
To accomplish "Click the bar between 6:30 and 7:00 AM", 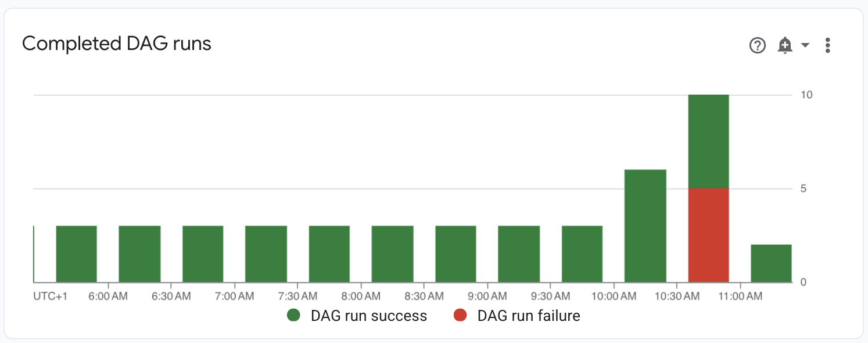I will [203, 254].
